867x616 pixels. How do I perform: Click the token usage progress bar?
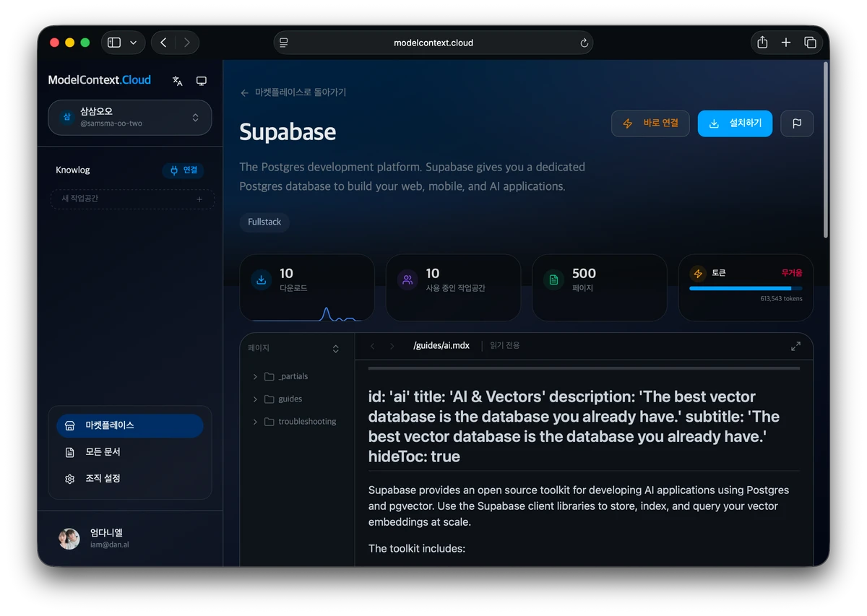point(746,288)
